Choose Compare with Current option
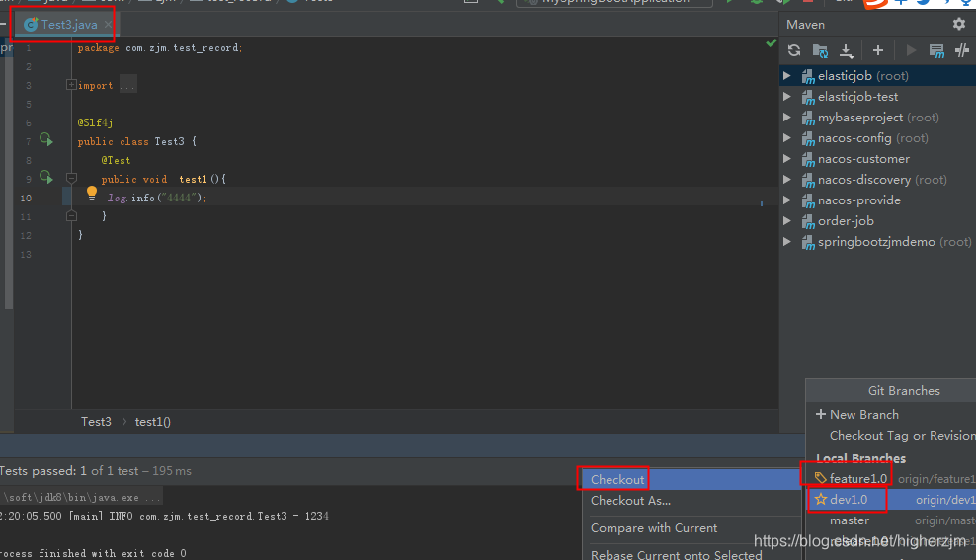The image size is (976, 560). point(691,527)
